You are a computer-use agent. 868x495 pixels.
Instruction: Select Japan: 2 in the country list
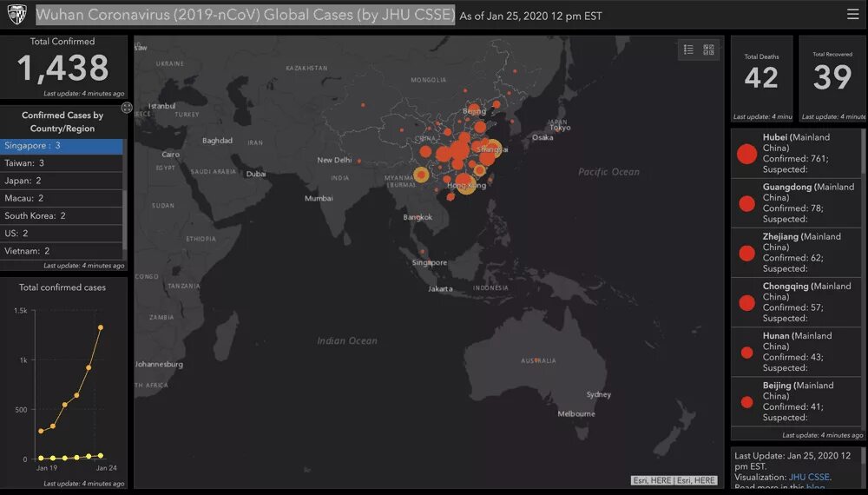(x=62, y=181)
